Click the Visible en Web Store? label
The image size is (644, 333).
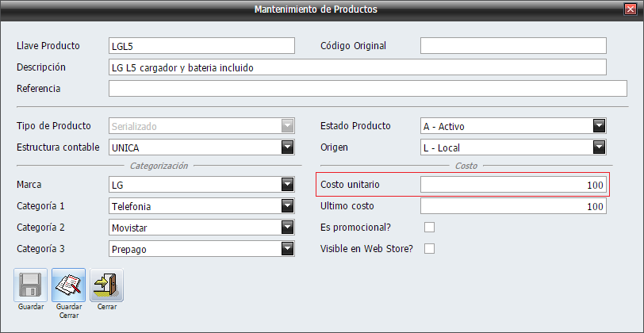click(x=366, y=248)
